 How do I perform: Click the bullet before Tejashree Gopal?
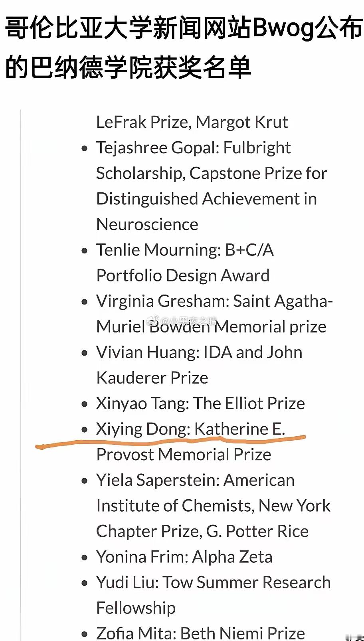[x=84, y=148]
